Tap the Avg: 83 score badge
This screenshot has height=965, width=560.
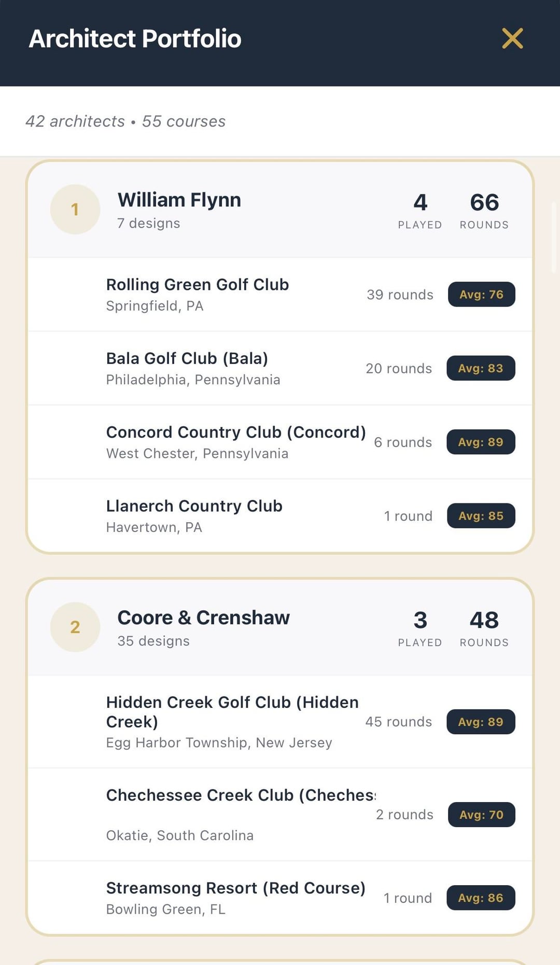click(x=481, y=368)
